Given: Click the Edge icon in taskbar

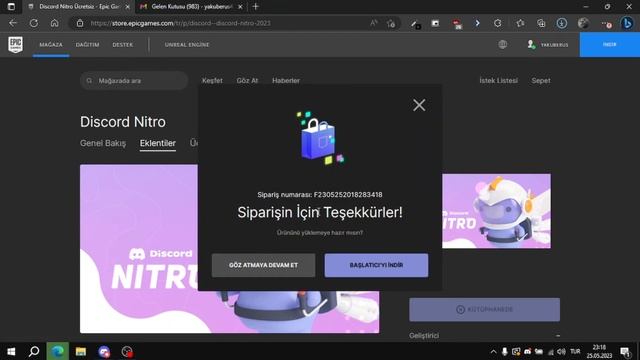Looking at the screenshot, I should (x=58, y=351).
